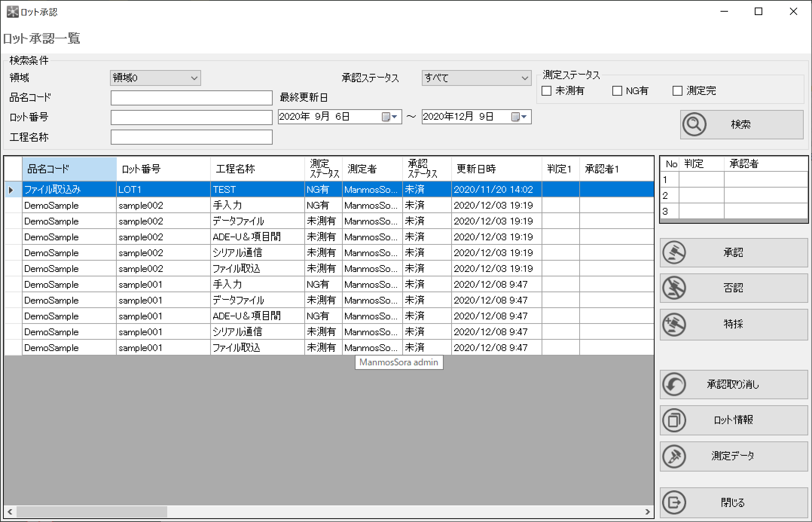Image resolution: width=812 pixels, height=522 pixels.
Task: Click the undo approval (承認取り消し) arrow icon
Action: (x=674, y=384)
